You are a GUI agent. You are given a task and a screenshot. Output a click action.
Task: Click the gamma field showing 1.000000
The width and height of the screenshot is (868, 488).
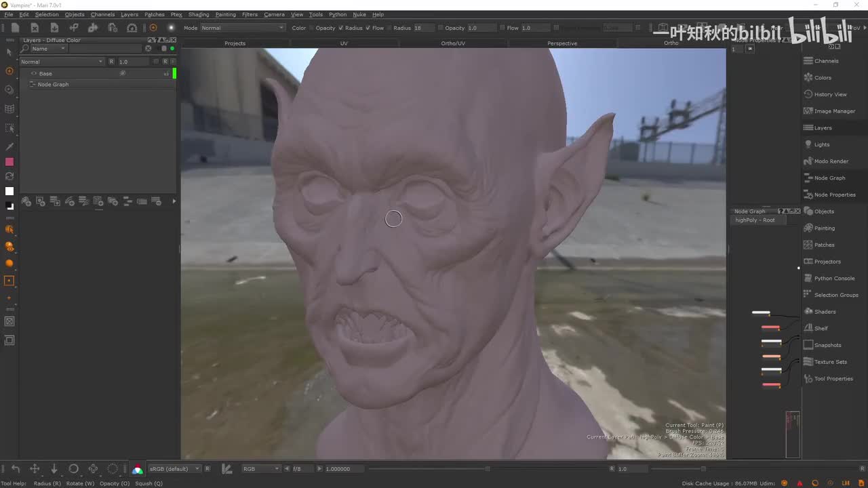pos(344,468)
